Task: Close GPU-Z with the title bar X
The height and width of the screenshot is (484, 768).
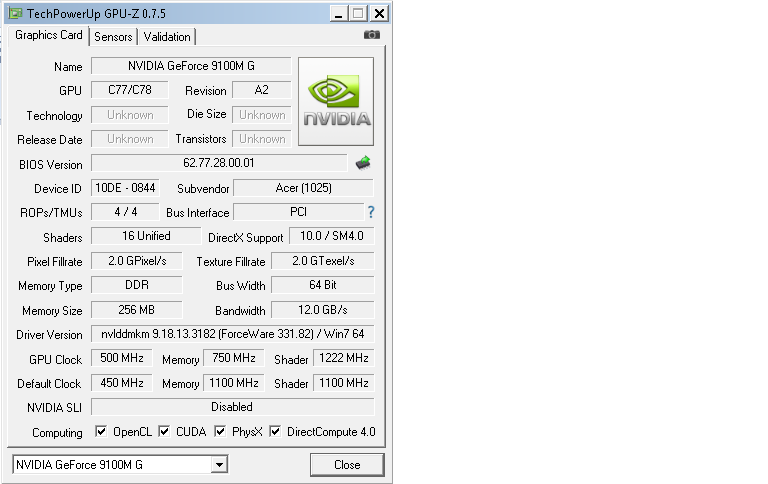Action: coord(379,13)
